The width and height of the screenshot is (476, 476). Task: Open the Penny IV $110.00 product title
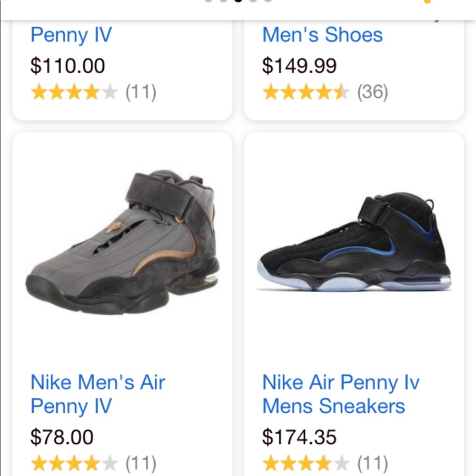point(71,35)
